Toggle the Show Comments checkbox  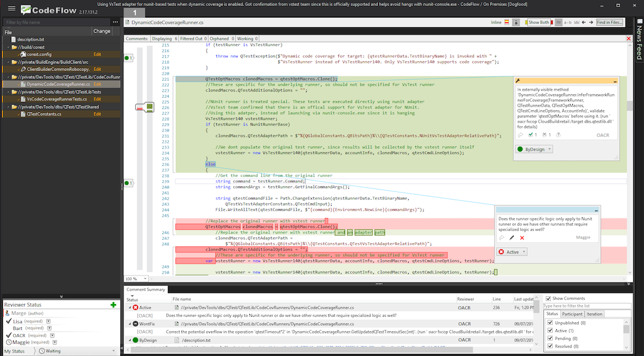pos(548,299)
